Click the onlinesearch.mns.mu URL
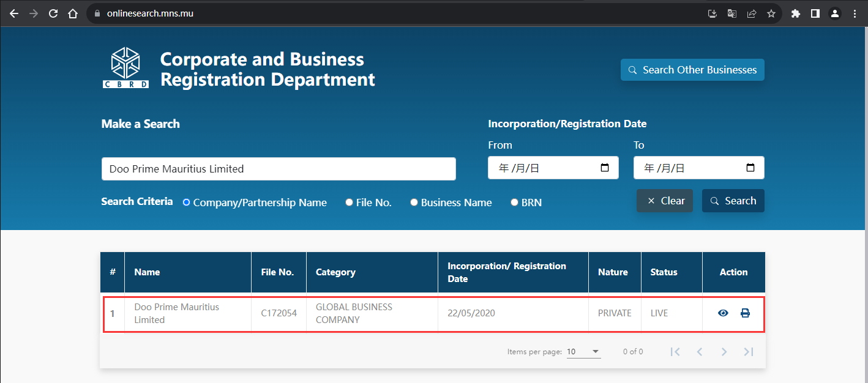This screenshot has height=383, width=868. coord(150,13)
